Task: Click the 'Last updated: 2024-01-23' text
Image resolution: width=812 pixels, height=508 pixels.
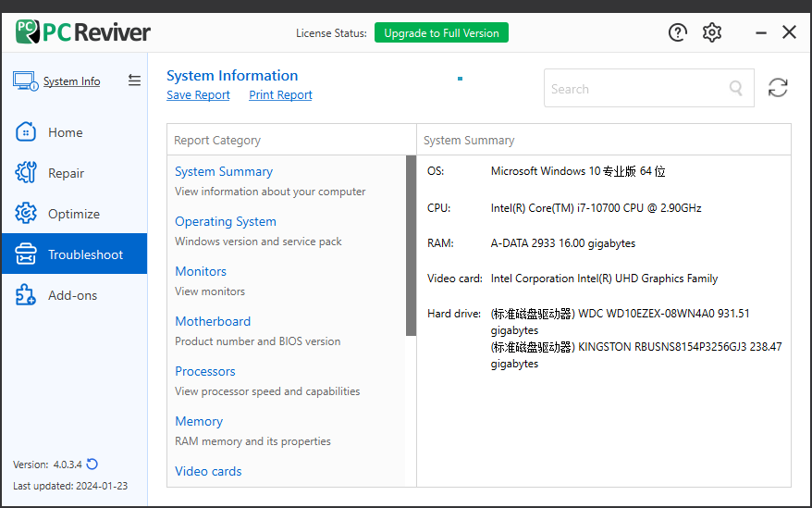Action: [x=70, y=486]
